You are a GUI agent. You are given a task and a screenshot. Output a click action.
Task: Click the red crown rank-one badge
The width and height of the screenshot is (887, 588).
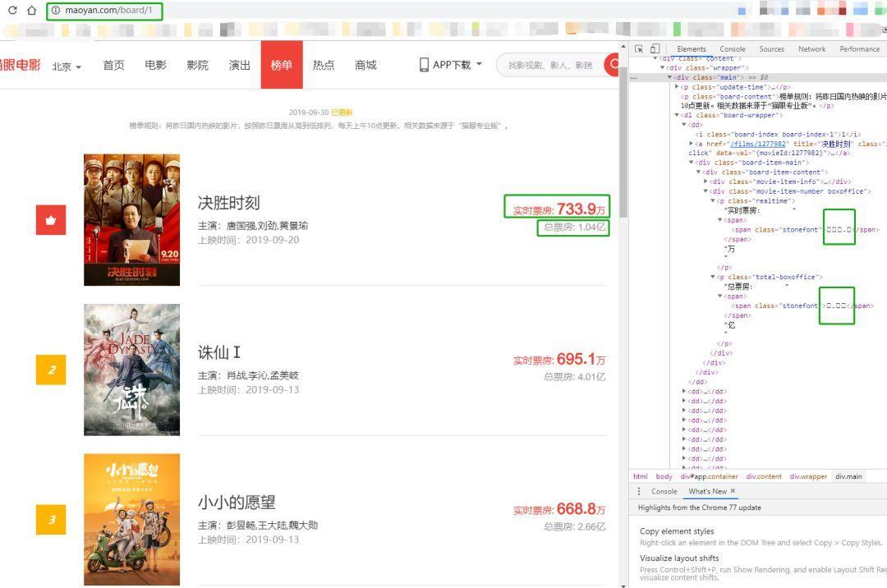(51, 220)
